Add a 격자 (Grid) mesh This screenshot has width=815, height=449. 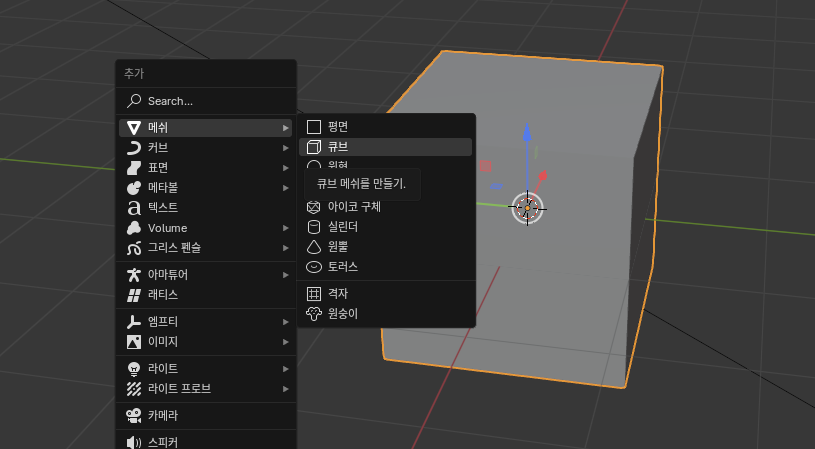386,294
